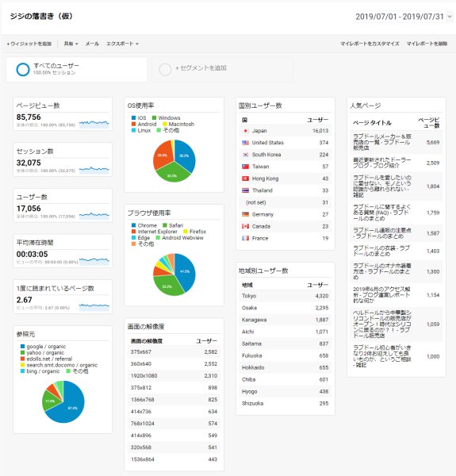Click マイレポートを削除 link
This screenshot has height=476, width=456.
[x=427, y=44]
